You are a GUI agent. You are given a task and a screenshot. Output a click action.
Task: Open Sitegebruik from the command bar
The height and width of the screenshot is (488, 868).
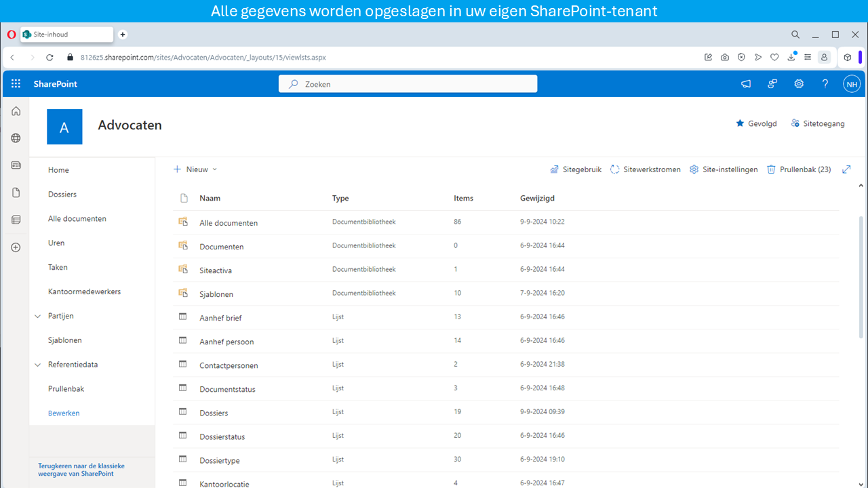pos(575,169)
